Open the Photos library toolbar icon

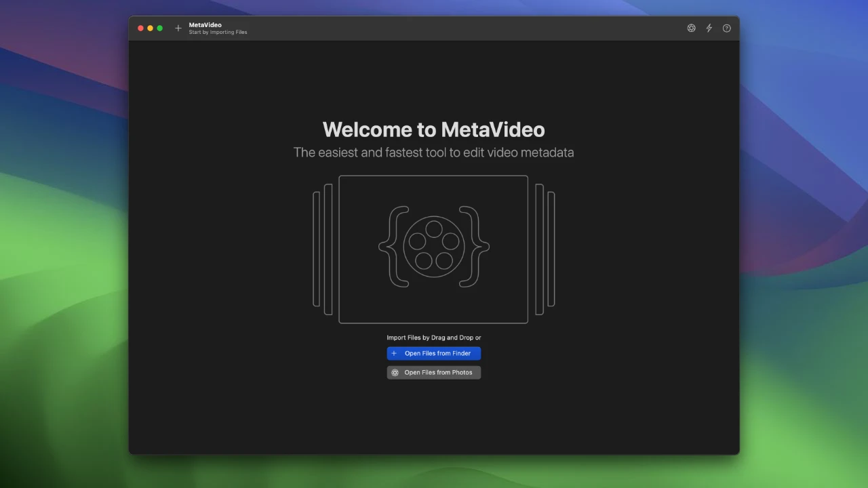click(691, 28)
